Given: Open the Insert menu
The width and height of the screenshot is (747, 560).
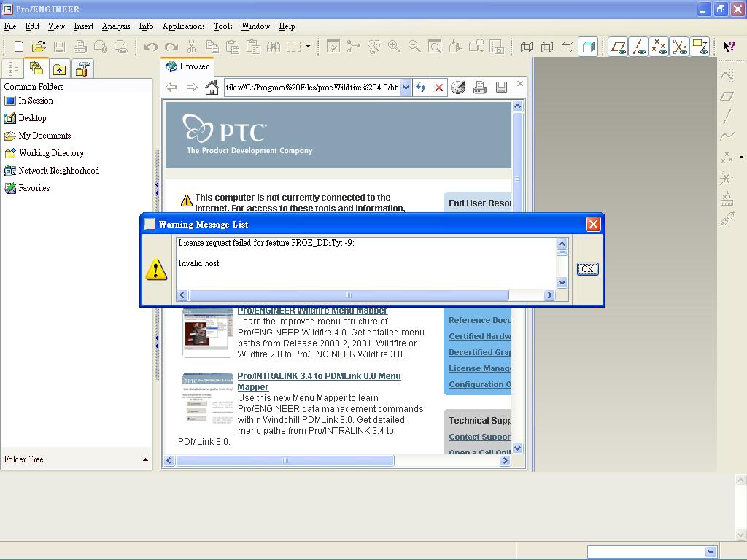Looking at the screenshot, I should [x=83, y=26].
